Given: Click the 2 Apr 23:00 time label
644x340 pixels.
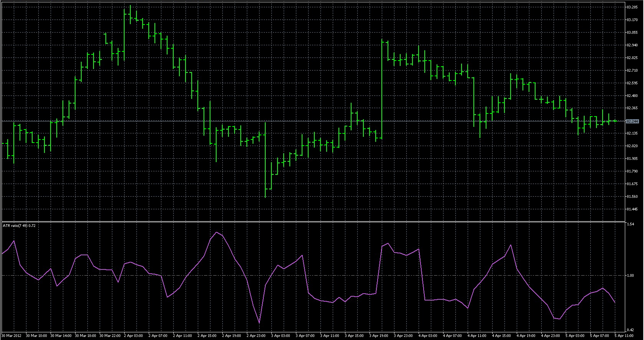Looking at the screenshot, I should 256,336.
